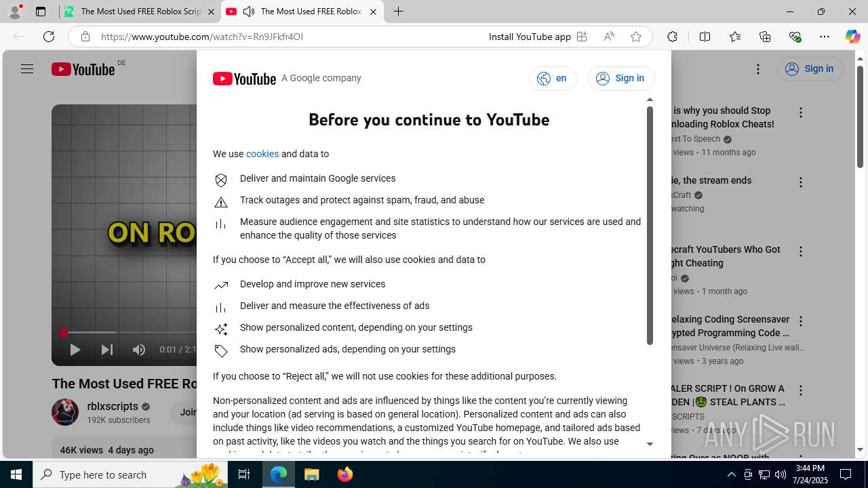Open options for 'Relaxing Coding Screensaver' video
The image size is (868, 488).
pyautogui.click(x=801, y=321)
